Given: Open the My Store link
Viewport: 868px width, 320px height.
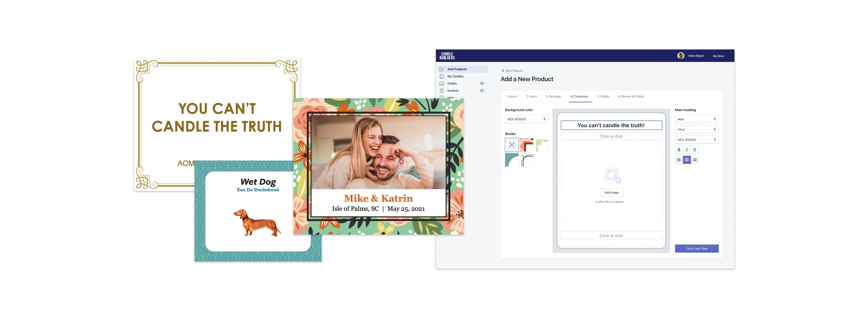Looking at the screenshot, I should (718, 56).
